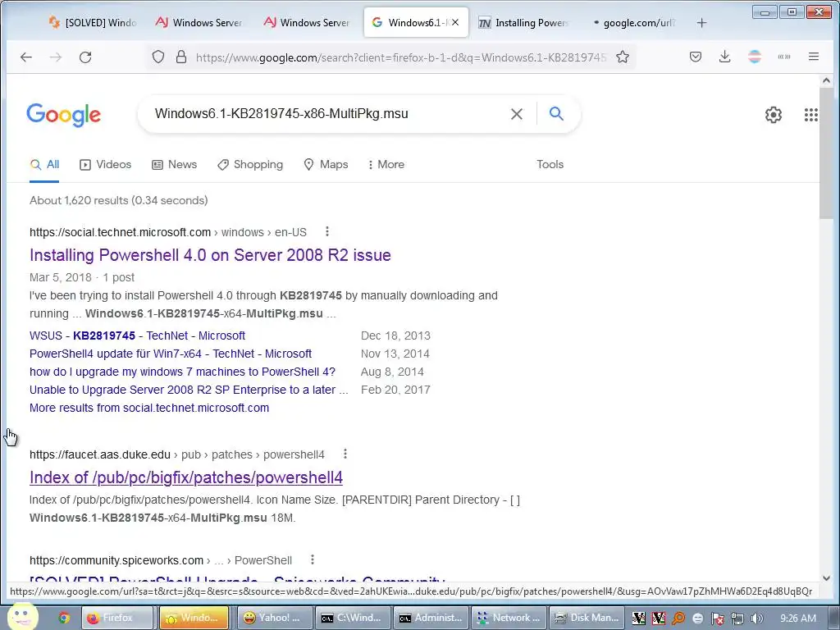The height and width of the screenshot is (630, 840).
Task: Filter results by Shopping
Action: point(249,164)
